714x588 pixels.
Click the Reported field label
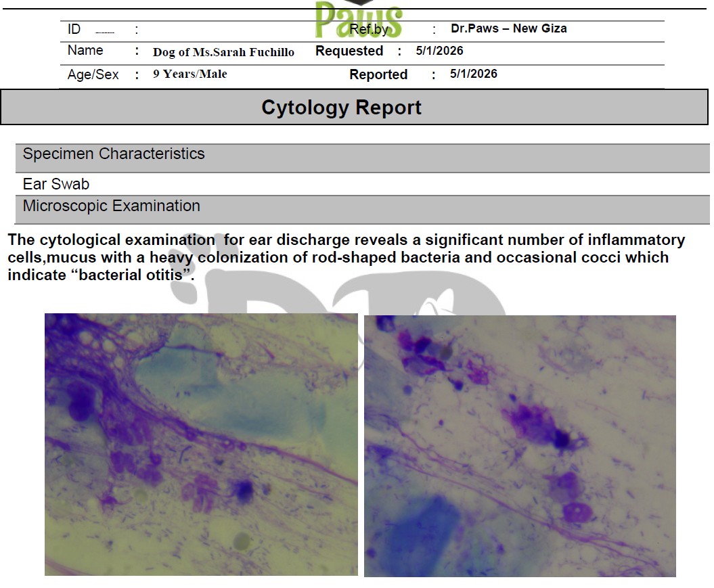[x=378, y=75]
